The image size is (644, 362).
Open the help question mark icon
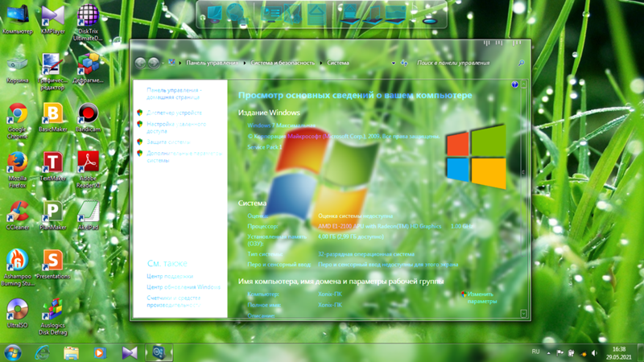pyautogui.click(x=514, y=84)
